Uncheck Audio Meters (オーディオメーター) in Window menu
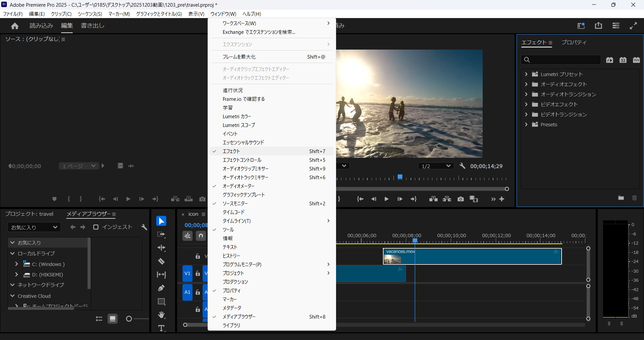The width and height of the screenshot is (644, 340). click(x=238, y=186)
